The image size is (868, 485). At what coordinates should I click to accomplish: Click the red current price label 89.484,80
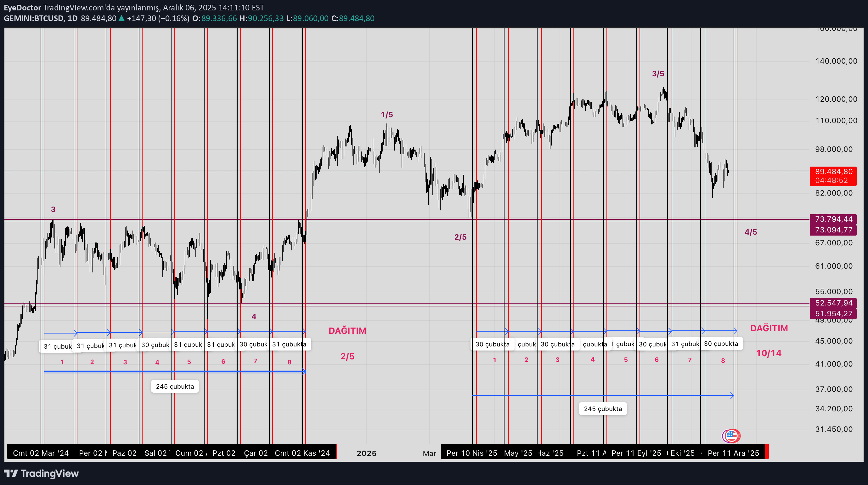pyautogui.click(x=833, y=172)
